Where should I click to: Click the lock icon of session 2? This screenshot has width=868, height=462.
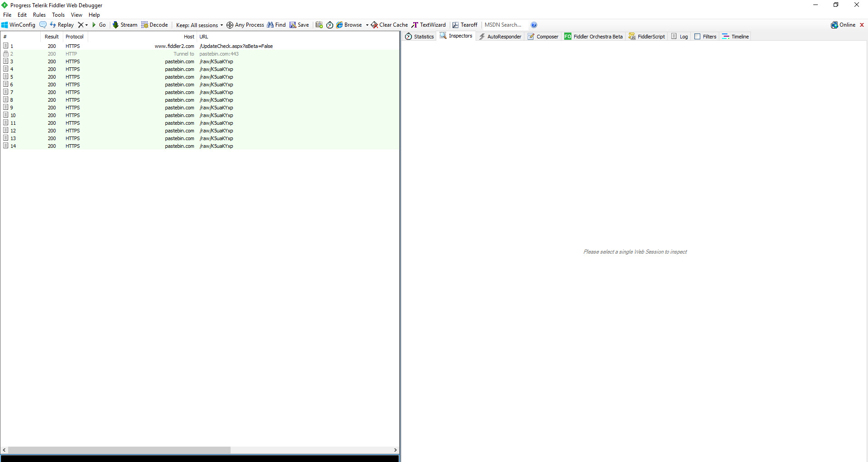tap(6, 53)
